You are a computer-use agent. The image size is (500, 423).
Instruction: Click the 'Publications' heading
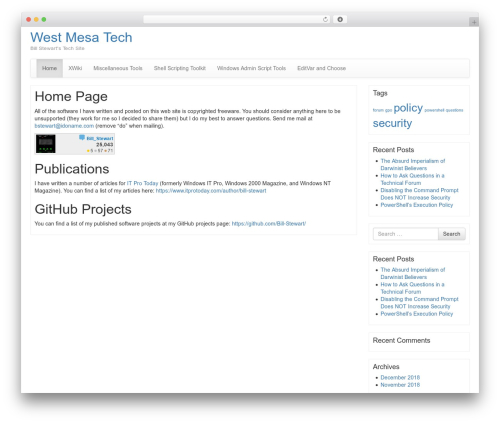click(x=72, y=169)
